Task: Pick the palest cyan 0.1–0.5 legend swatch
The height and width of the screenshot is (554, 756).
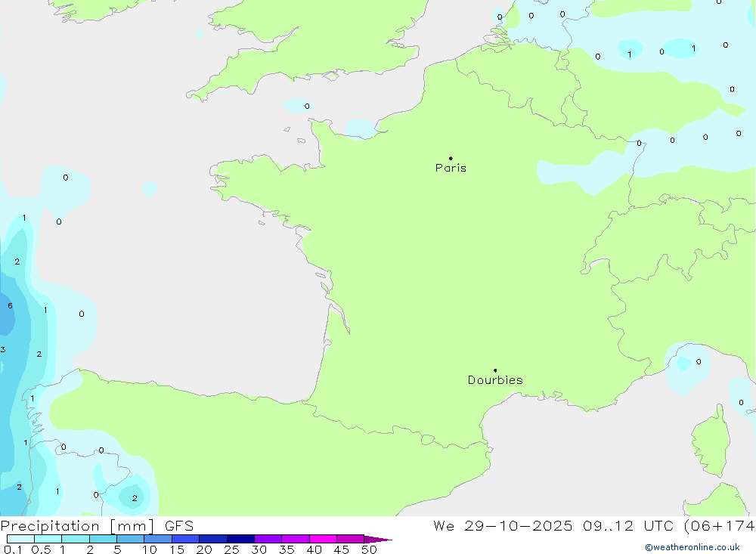Action: coord(20,539)
